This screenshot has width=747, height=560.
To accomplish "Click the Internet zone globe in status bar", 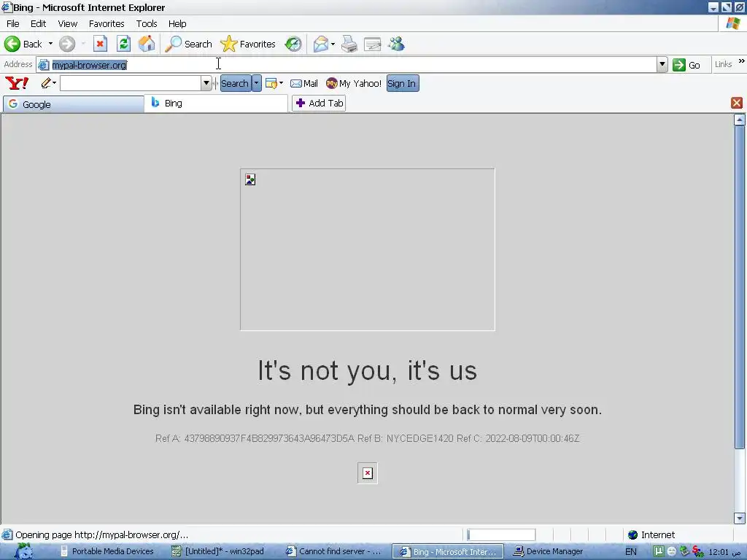I will 632,534.
